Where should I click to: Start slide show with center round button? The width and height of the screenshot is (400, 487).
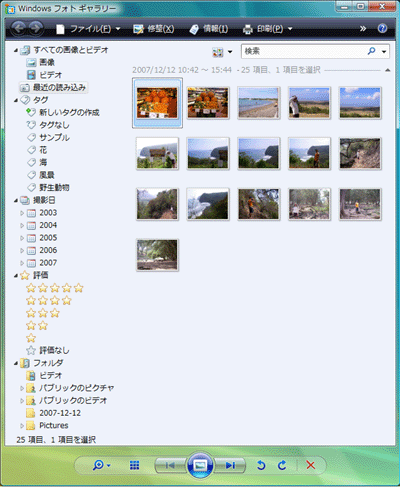(x=200, y=465)
